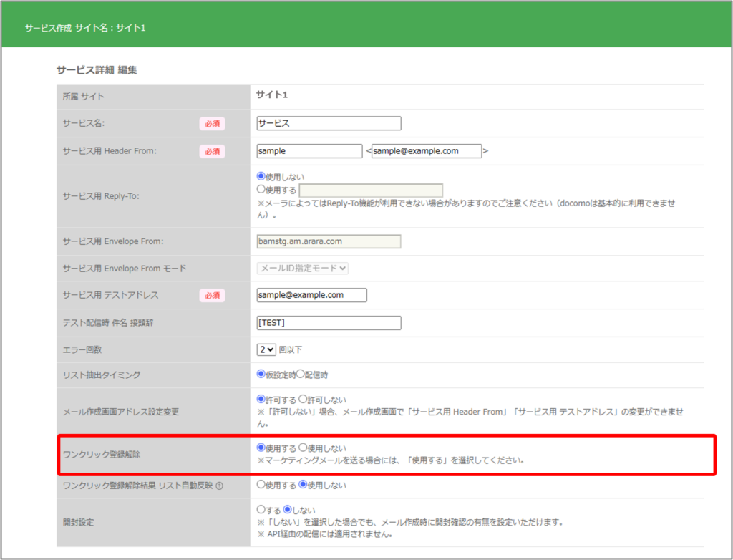This screenshot has width=733, height=560.
Task: Select 使用しない for ワンクリック登録解除結果 リスト自動反映
Action: pos(303,485)
